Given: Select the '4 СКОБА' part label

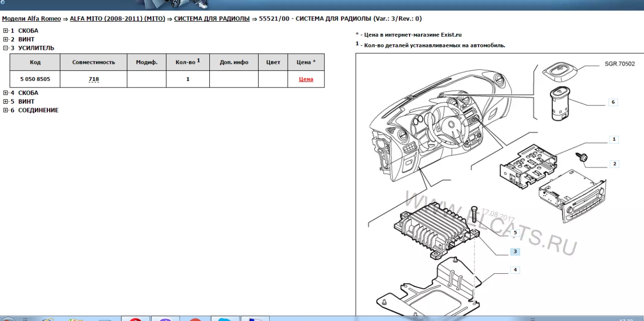Looking at the screenshot, I should click(x=24, y=93).
